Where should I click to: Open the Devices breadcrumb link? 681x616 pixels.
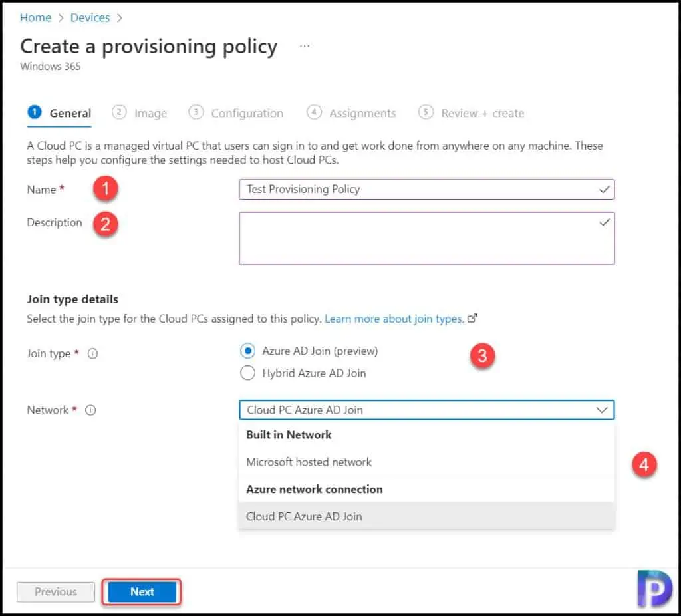(x=90, y=17)
